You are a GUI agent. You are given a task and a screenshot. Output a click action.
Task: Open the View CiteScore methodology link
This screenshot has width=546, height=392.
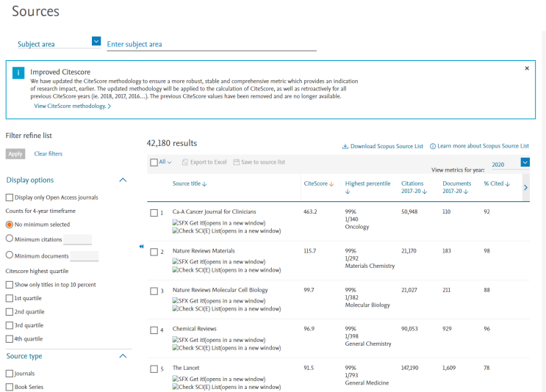(72, 106)
